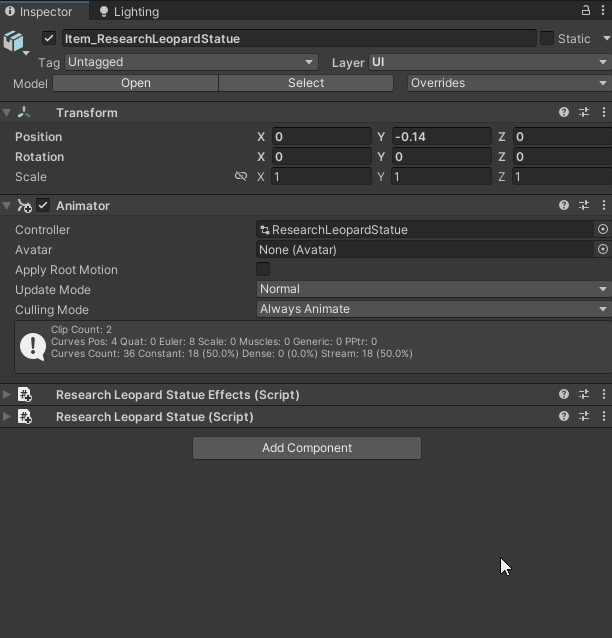
Task: Open the Overrides dropdown
Action: click(x=509, y=83)
